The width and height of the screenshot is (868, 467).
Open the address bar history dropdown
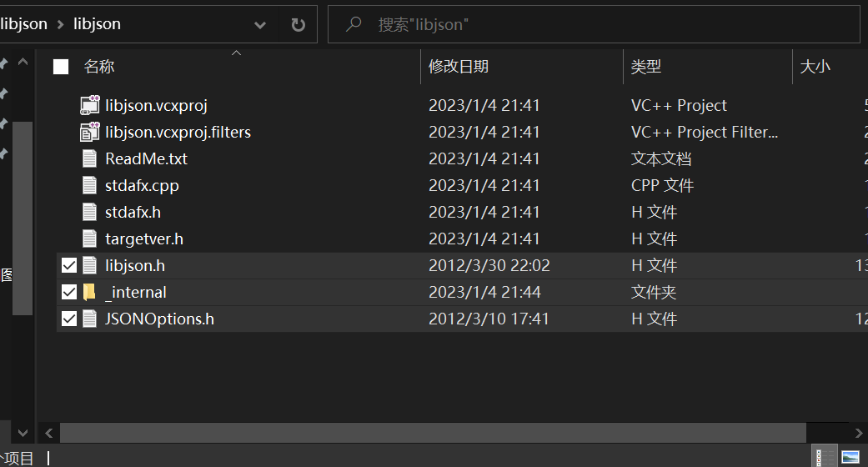(260, 25)
